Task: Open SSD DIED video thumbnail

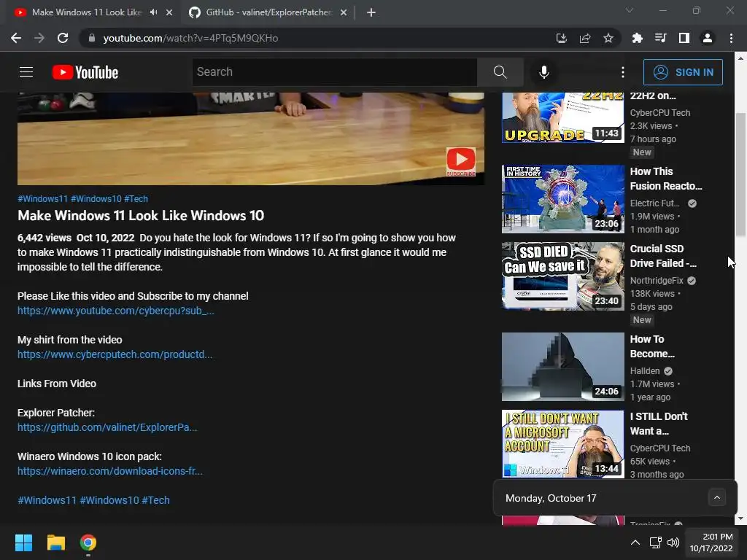Action: 562,276
